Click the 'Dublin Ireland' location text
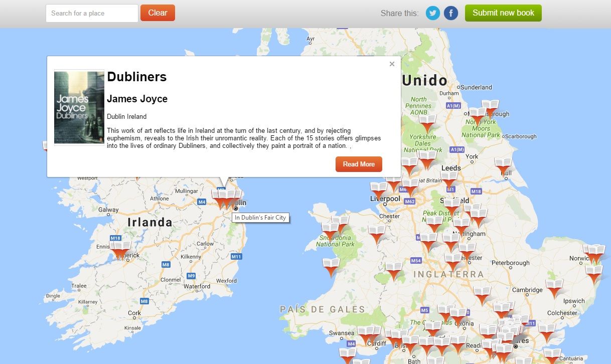This screenshot has width=611, height=364. coord(127,116)
